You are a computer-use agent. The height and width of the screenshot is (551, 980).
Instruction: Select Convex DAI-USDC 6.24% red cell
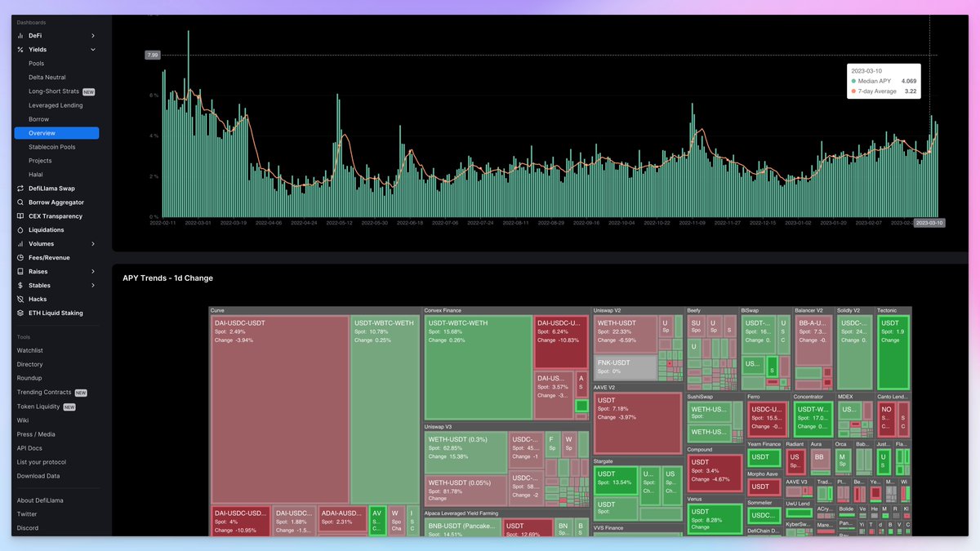pyautogui.click(x=561, y=342)
